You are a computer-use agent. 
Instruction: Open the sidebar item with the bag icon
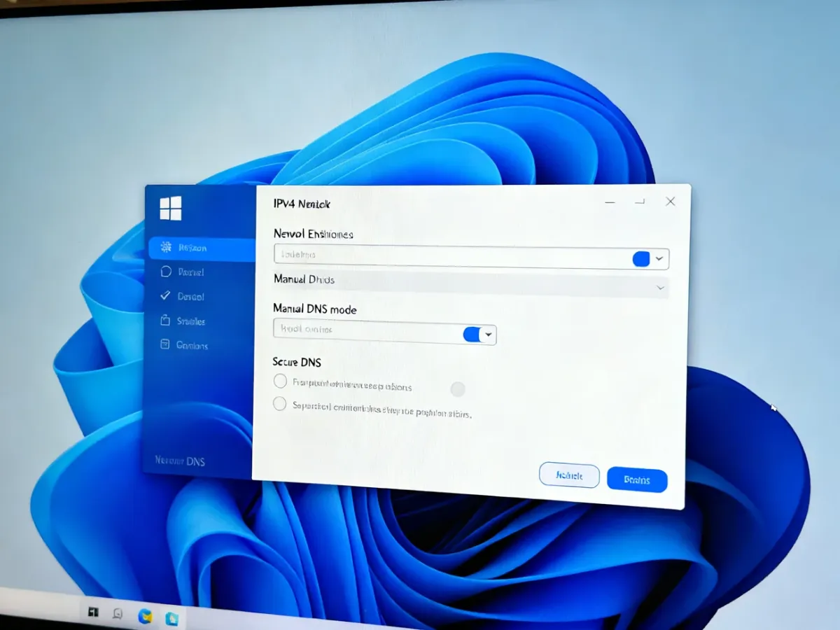pyautogui.click(x=183, y=321)
